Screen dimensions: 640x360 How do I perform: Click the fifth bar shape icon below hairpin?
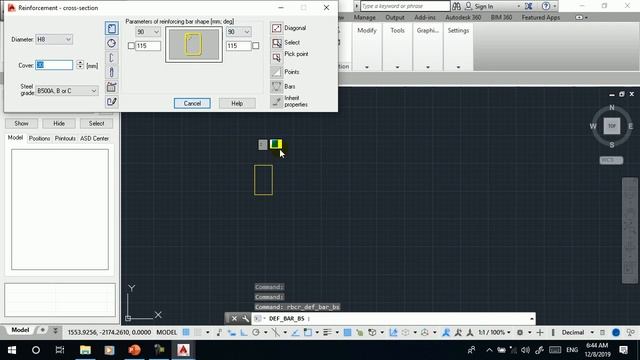[111, 87]
